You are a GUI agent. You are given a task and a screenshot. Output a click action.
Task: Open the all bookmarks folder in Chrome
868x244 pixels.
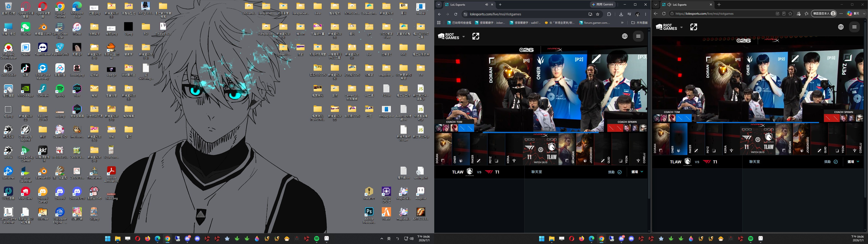[x=639, y=23]
